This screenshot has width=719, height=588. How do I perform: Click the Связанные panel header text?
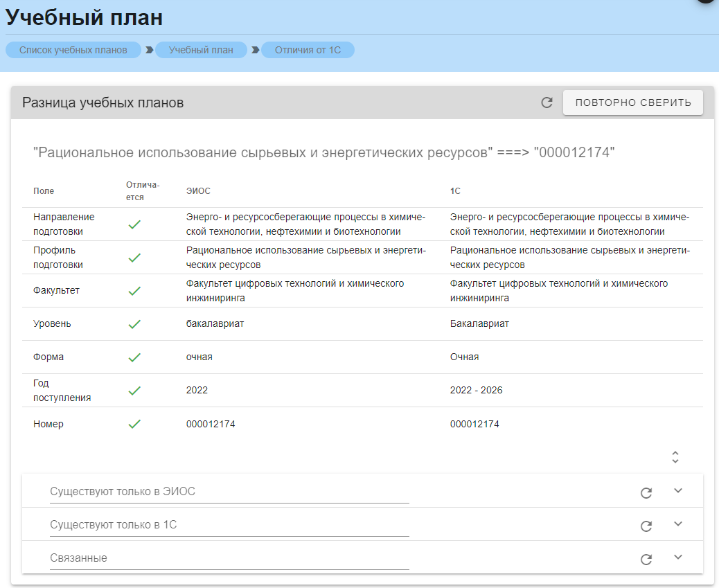point(79,558)
